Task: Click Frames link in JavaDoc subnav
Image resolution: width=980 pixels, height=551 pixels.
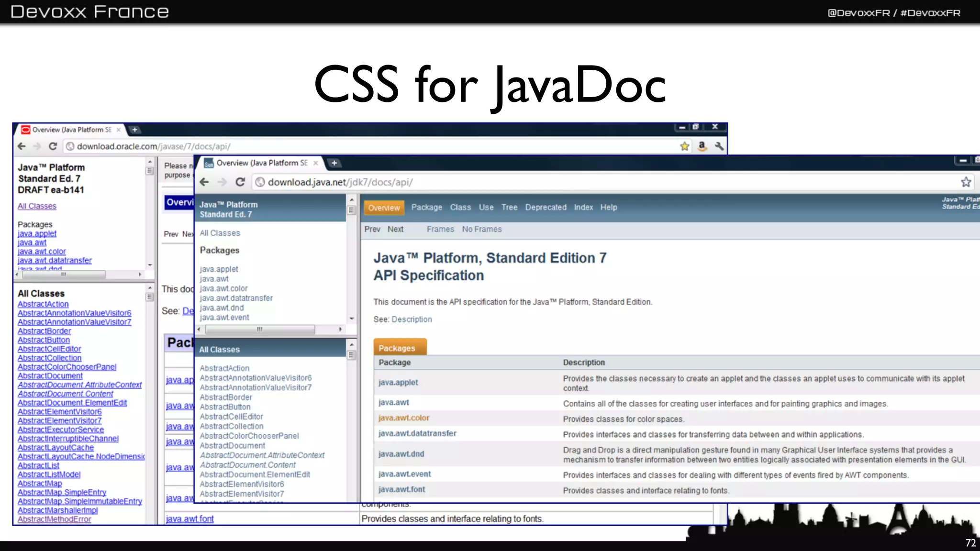Action: pos(440,229)
